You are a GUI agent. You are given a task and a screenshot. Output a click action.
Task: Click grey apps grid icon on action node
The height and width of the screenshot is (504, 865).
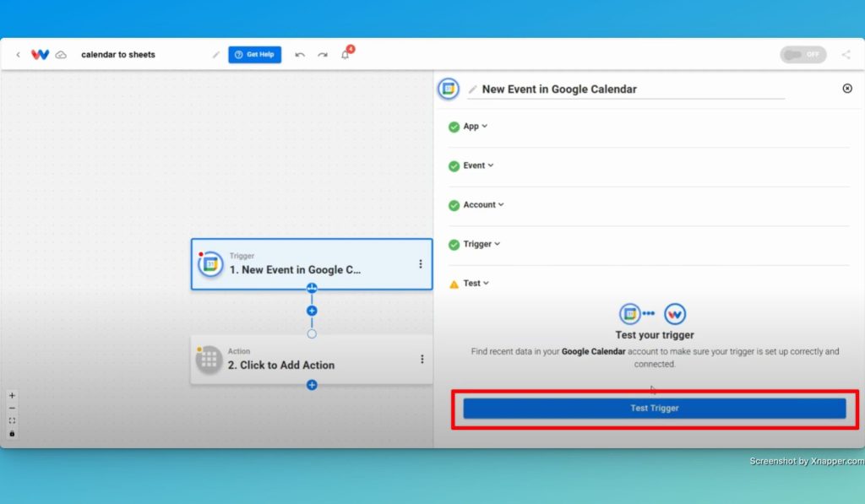click(209, 360)
